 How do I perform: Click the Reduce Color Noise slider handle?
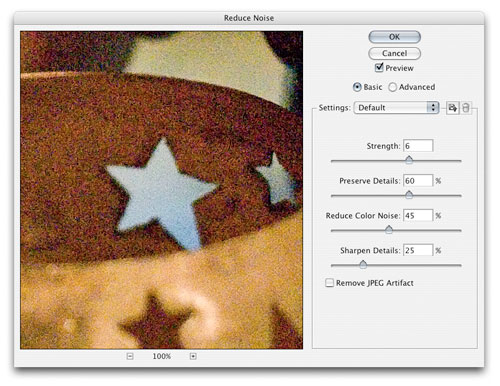[x=389, y=229]
